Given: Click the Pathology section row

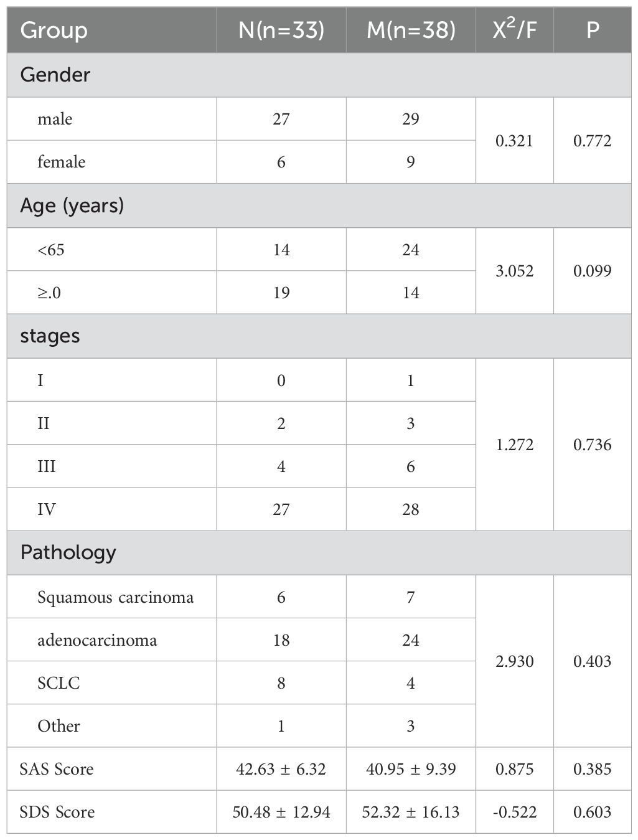Looking at the screenshot, I should 68,552.
